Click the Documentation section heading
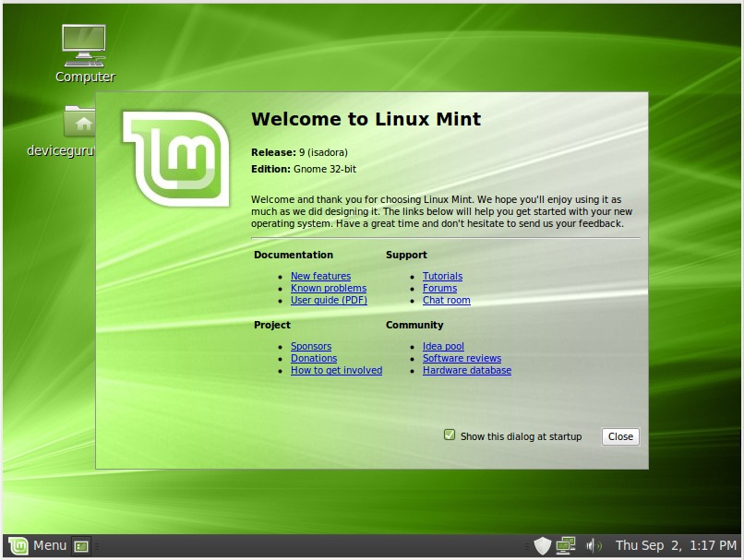The image size is (744, 560). point(294,256)
